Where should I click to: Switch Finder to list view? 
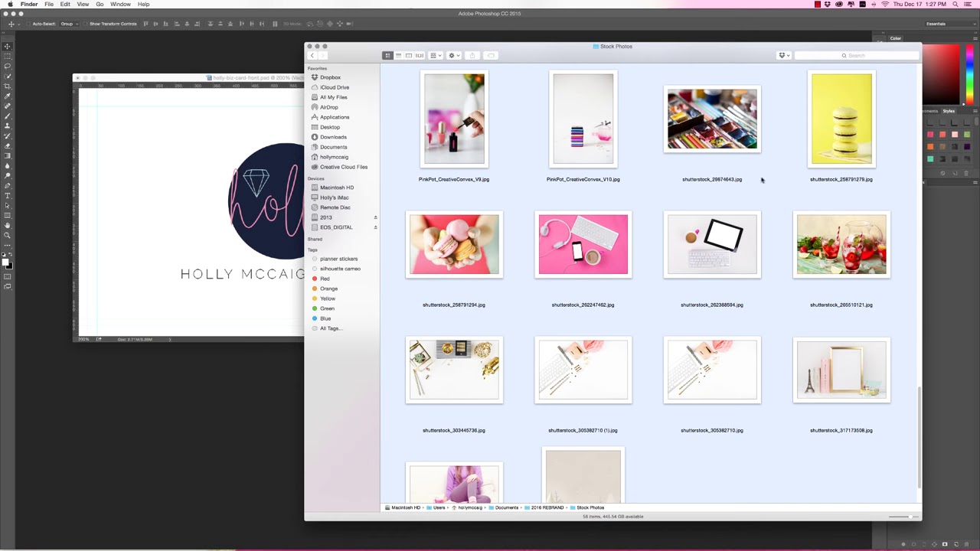point(398,55)
